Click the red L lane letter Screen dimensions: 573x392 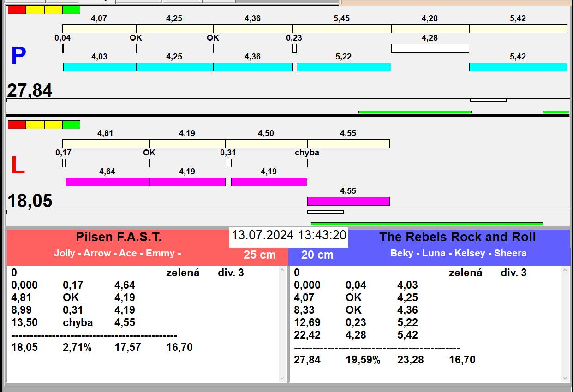(18, 166)
